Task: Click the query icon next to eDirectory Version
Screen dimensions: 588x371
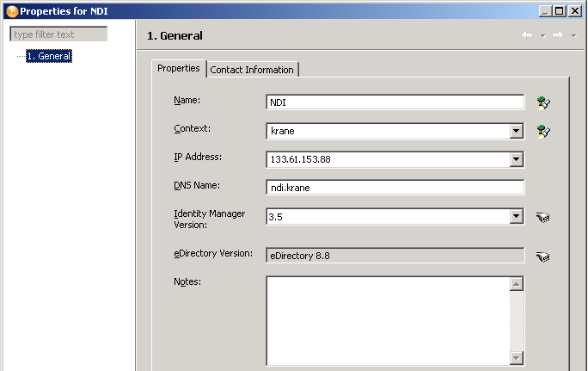Action: tap(542, 257)
